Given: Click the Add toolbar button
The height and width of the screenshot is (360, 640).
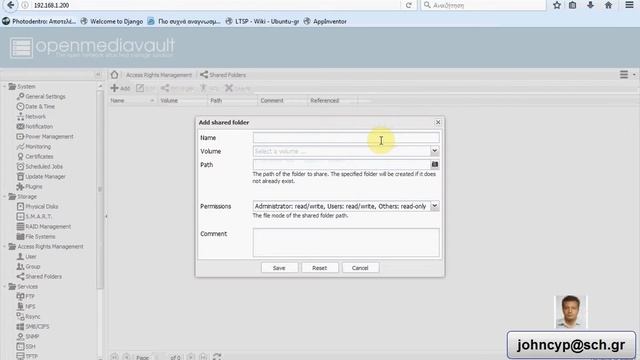Looking at the screenshot, I should point(120,88).
